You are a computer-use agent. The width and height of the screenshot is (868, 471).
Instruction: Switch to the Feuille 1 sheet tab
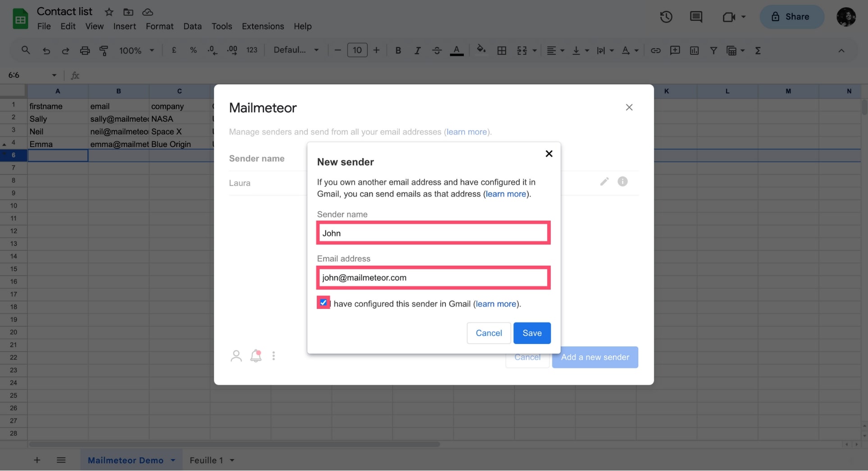click(x=206, y=460)
